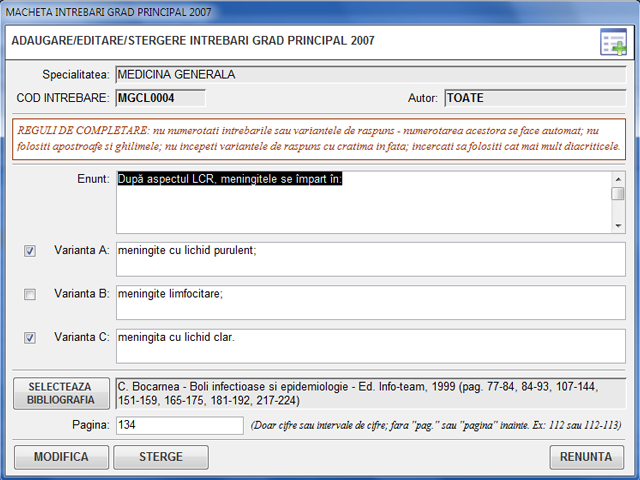This screenshot has width=640, height=480.
Task: Check the Varianta B checkbox
Action: (x=30, y=294)
